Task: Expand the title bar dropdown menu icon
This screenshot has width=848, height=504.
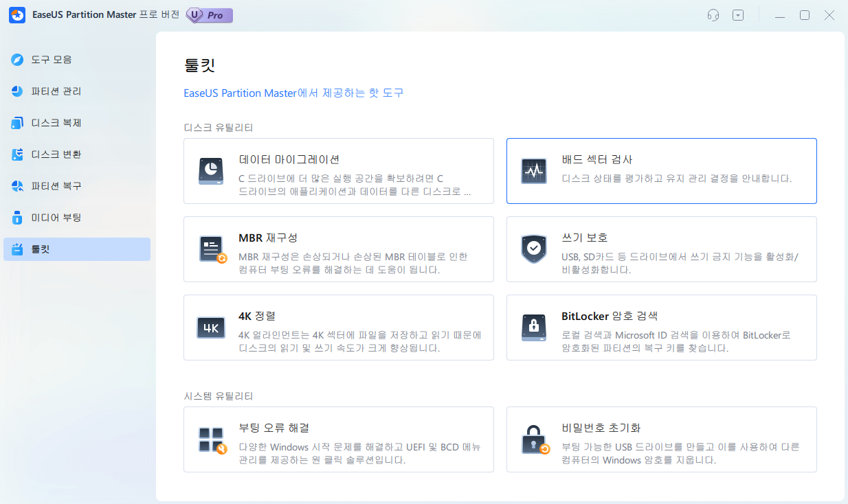Action: pos(738,15)
